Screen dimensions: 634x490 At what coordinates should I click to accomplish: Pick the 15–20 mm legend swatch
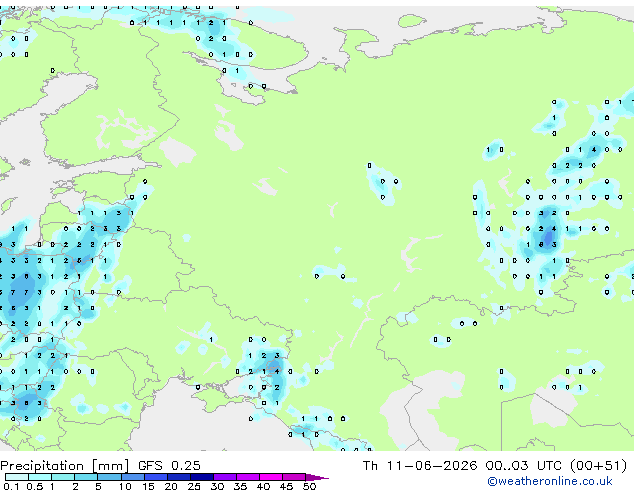[x=155, y=477]
